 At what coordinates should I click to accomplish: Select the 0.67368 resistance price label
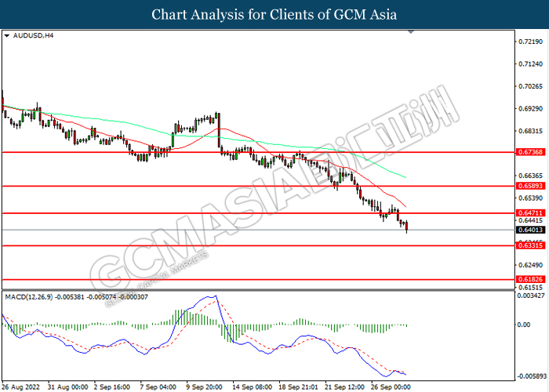[531, 152]
